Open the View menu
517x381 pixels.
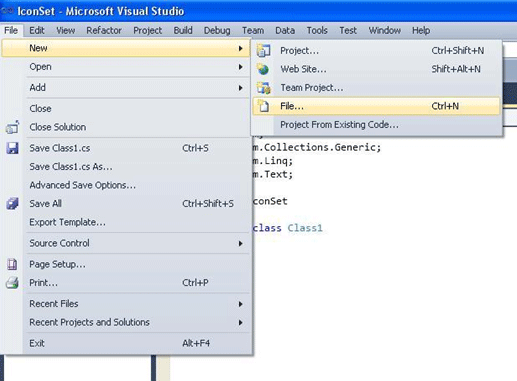pos(65,30)
